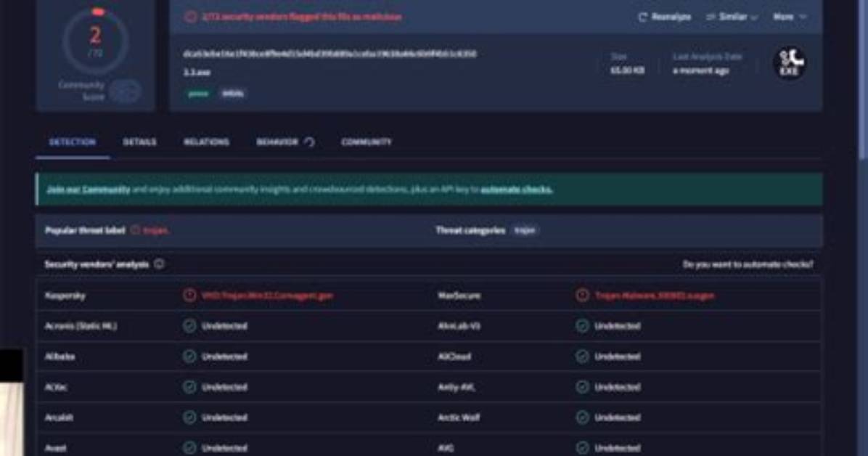Click the AhnLab-V3 vendor name
Image resolution: width=868 pixels, height=456 pixels.
tap(459, 326)
